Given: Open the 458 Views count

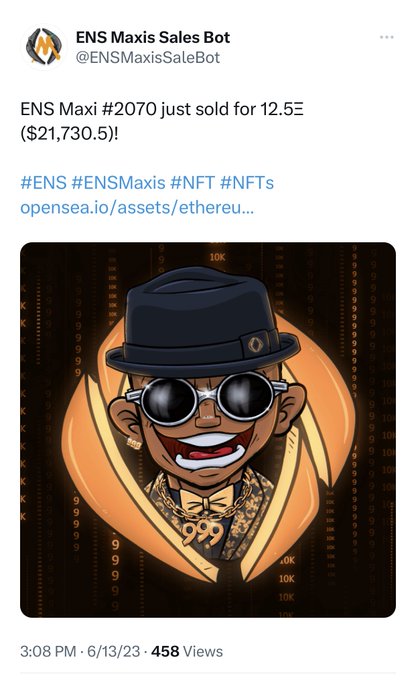Looking at the screenshot, I should [x=187, y=651].
